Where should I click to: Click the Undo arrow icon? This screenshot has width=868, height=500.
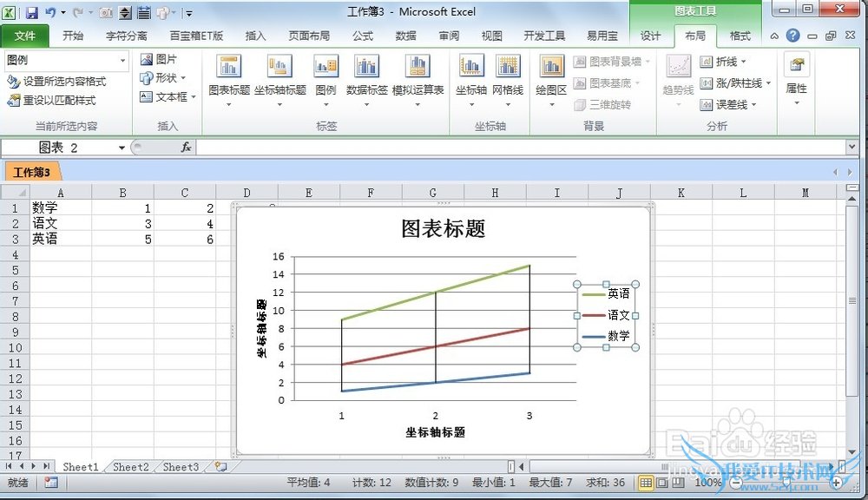pyautogui.click(x=50, y=12)
